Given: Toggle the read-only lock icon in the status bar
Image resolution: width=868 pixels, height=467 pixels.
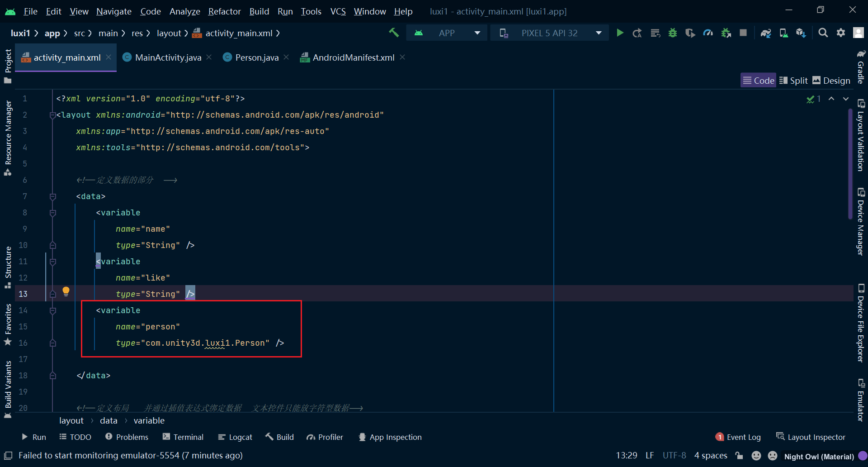Looking at the screenshot, I should click(x=739, y=456).
